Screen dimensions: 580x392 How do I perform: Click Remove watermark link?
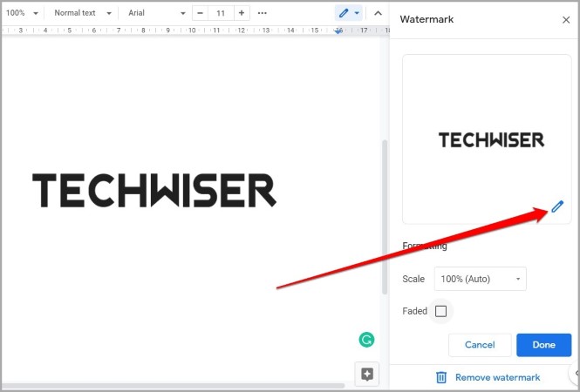(x=497, y=377)
